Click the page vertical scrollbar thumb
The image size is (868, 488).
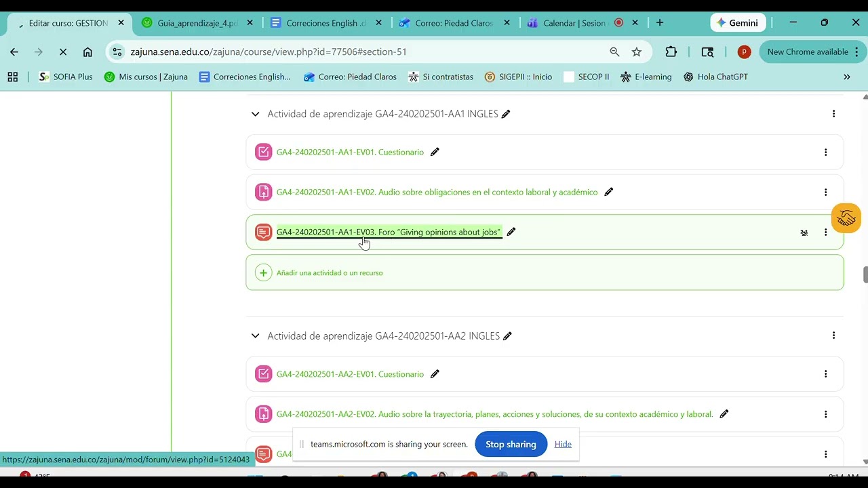(x=865, y=274)
